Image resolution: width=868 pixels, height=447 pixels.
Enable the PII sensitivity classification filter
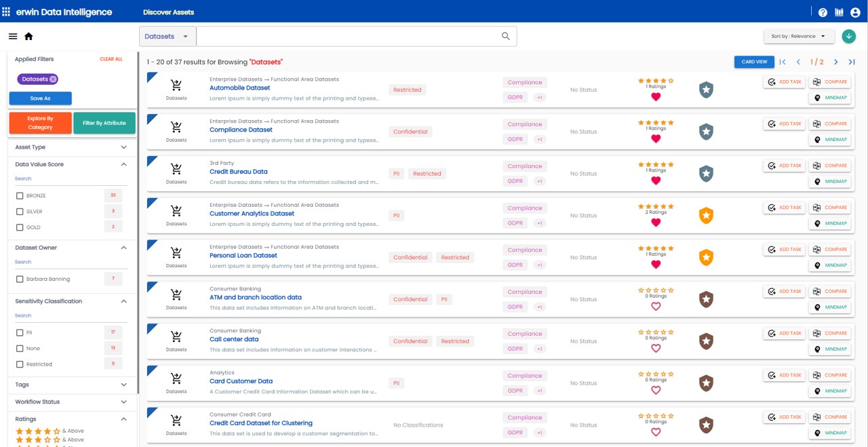coord(20,332)
